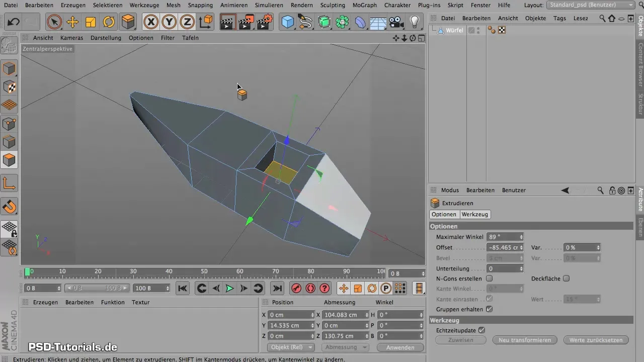Click the Würfel texture tag
The width and height of the screenshot is (644, 362).
click(501, 30)
